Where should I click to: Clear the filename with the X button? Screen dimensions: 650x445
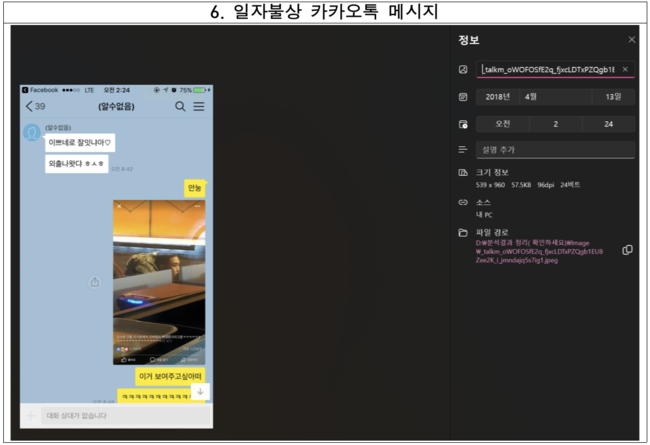coord(625,70)
